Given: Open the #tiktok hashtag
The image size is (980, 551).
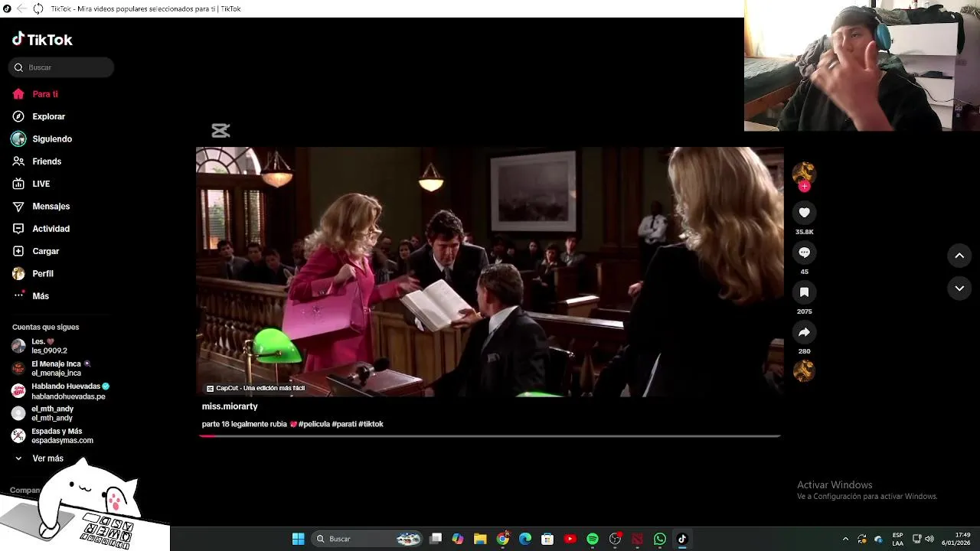Looking at the screenshot, I should (x=371, y=424).
